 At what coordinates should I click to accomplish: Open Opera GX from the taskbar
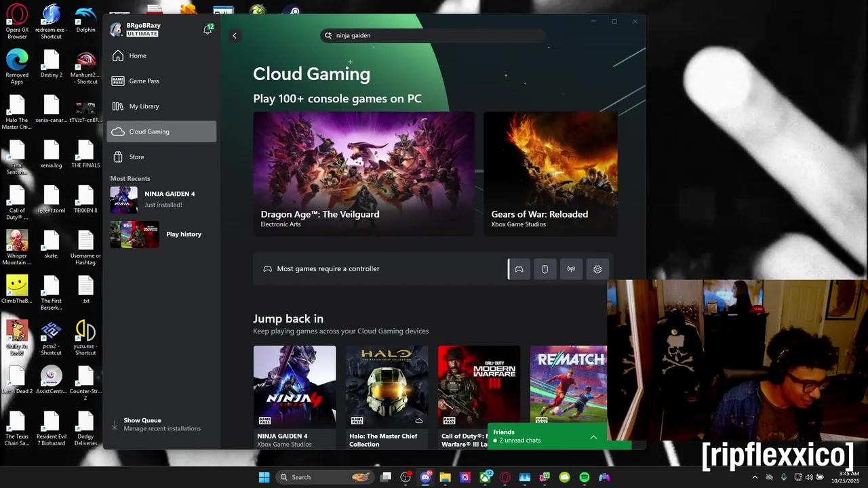click(505, 477)
